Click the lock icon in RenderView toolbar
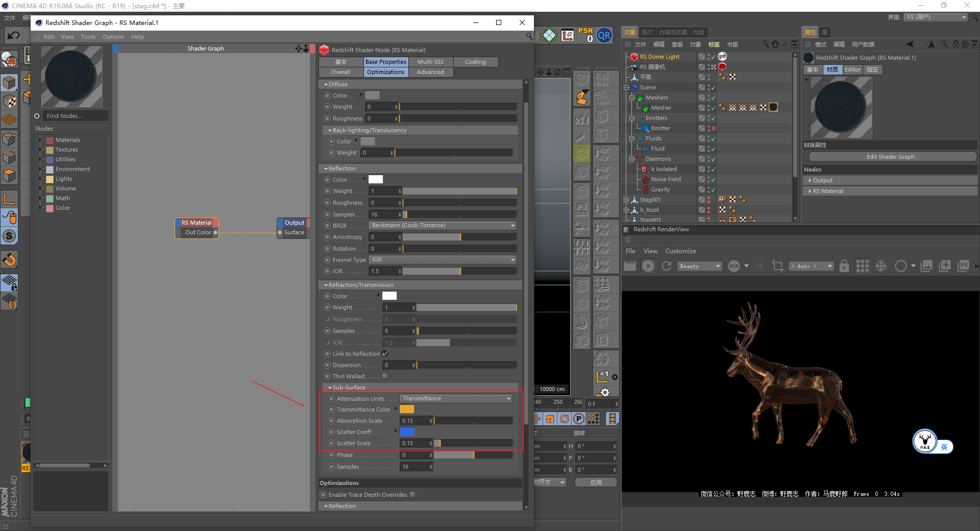This screenshot has width=980, height=531. (844, 266)
